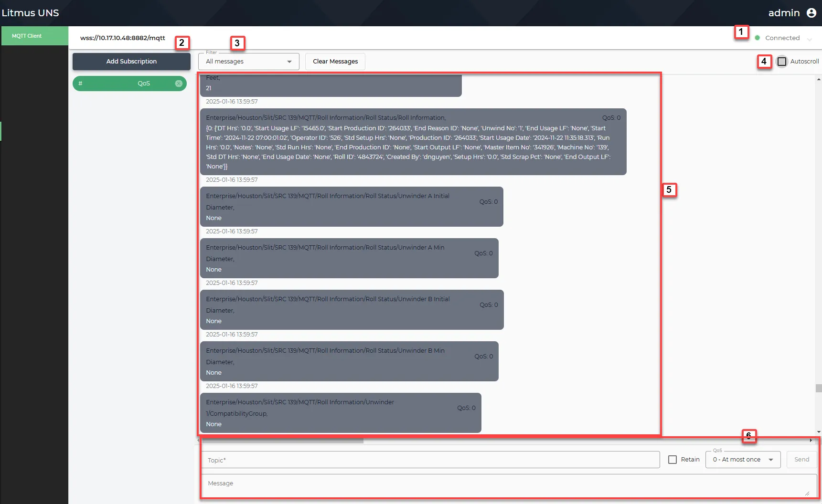Select the Unwinder A Min Diameter message
Viewport: 822px width, 504px height.
tap(349, 258)
